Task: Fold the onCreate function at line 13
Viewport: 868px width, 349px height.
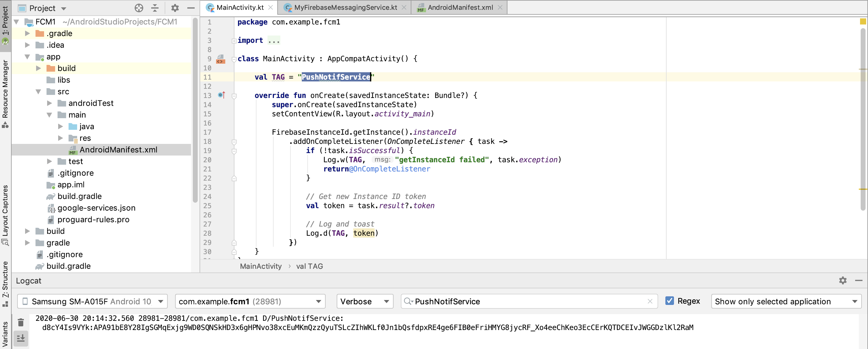Action: click(234, 96)
